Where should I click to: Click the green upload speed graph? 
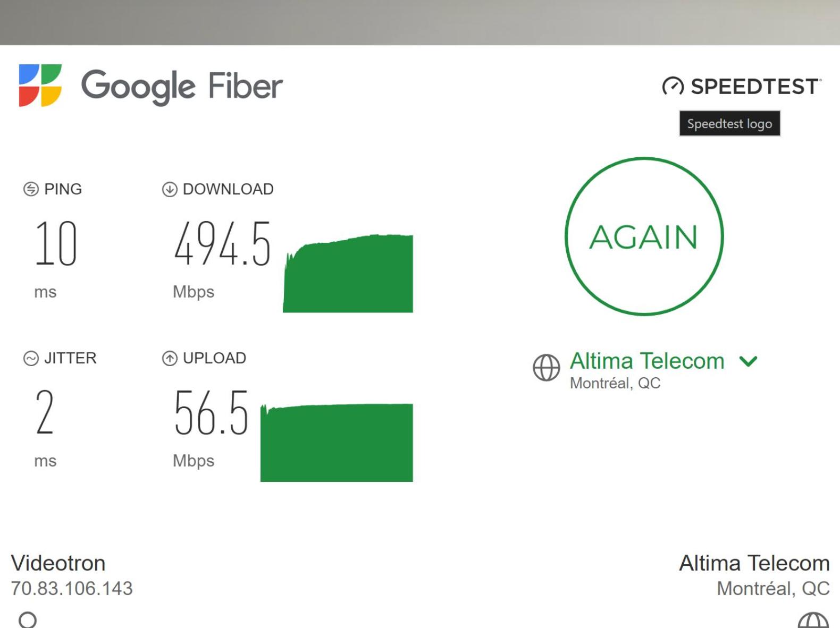[x=337, y=443]
